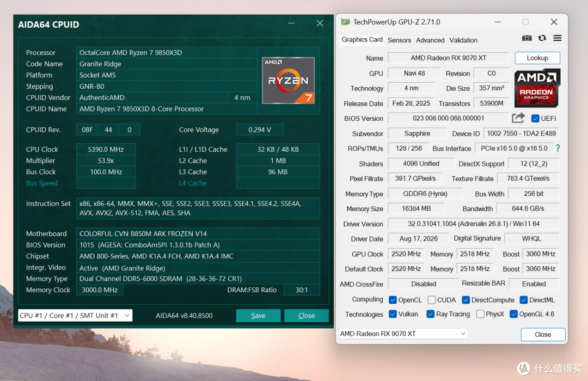This screenshot has height=381, width=588.
Task: Toggle the DirectML checkbox
Action: [524, 300]
